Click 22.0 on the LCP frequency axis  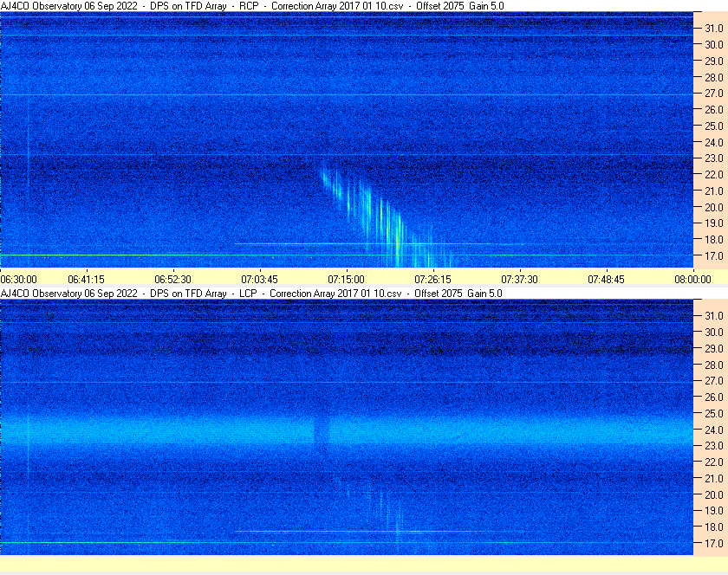click(x=714, y=462)
